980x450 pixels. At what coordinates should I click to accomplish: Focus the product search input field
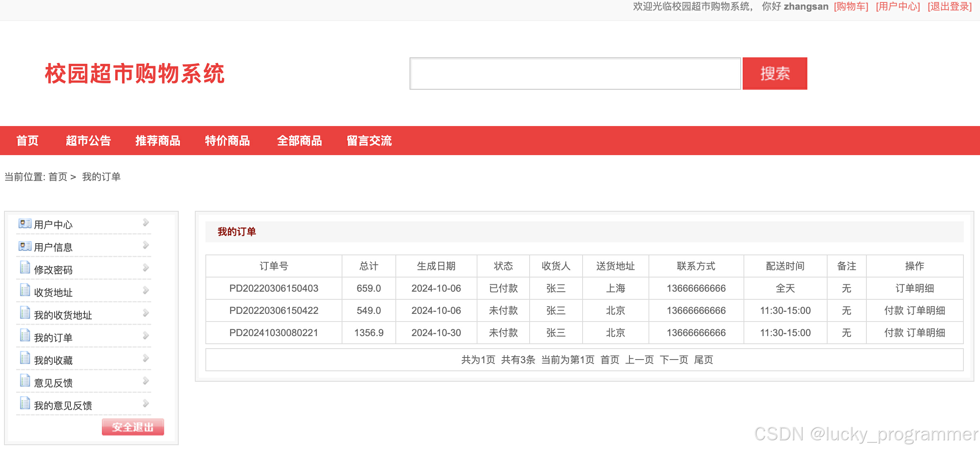click(575, 74)
